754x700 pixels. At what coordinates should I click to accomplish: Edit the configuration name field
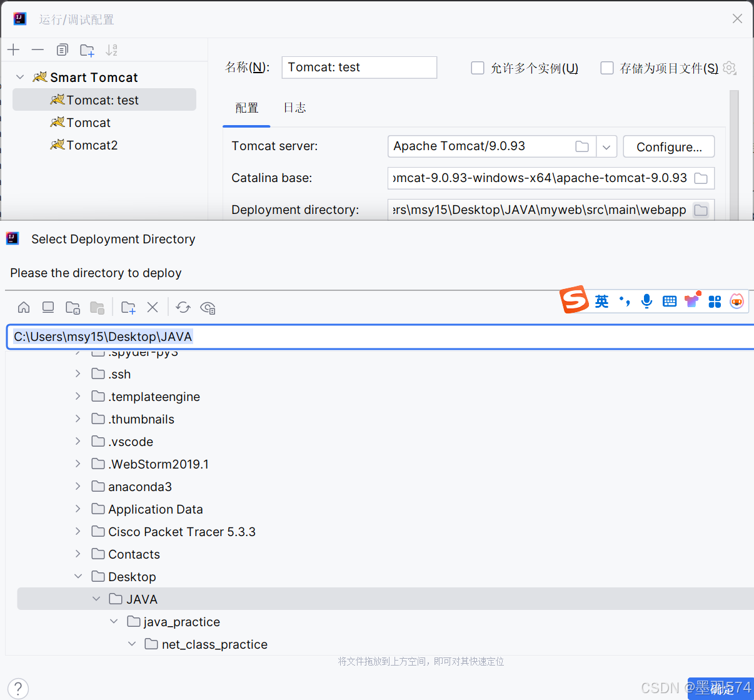(x=359, y=68)
